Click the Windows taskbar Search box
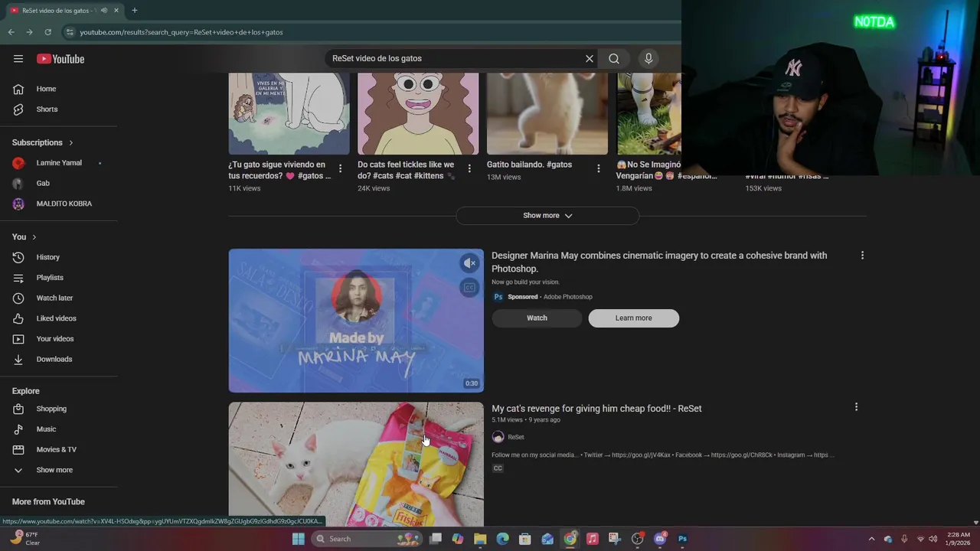Viewport: 980px width, 551px height. point(368,539)
